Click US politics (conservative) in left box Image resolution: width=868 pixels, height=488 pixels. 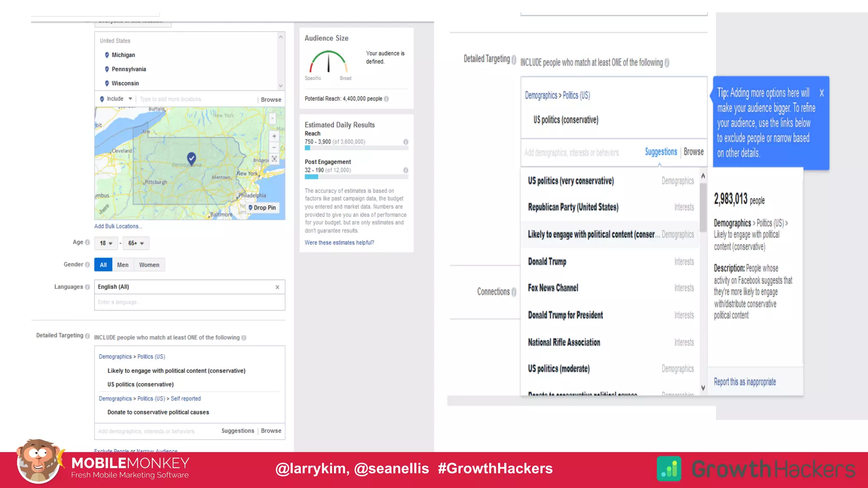point(141,385)
